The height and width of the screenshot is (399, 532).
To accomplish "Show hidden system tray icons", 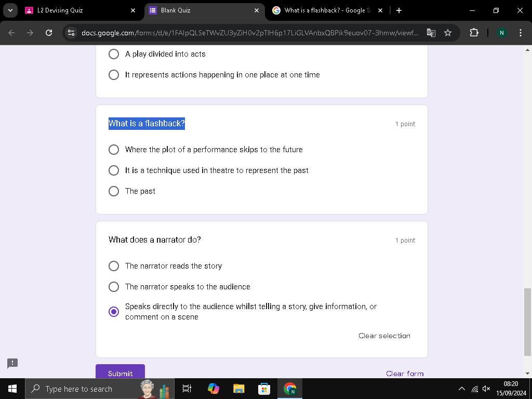I will 462,389.
